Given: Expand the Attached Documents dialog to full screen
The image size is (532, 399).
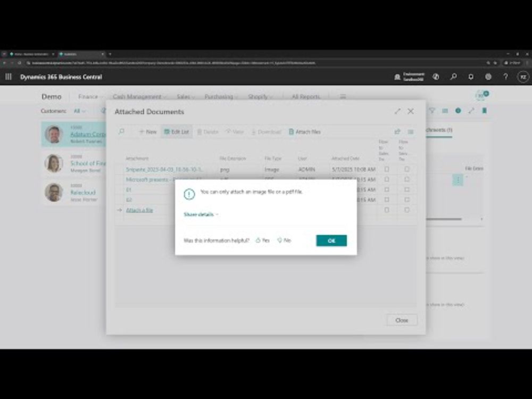Looking at the screenshot, I should [397, 111].
